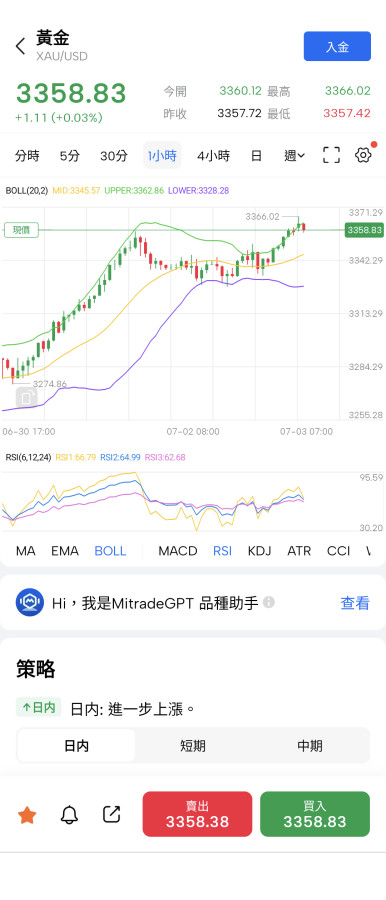
Task: Tap the 3274.86 chart low marker
Action: click(49, 383)
